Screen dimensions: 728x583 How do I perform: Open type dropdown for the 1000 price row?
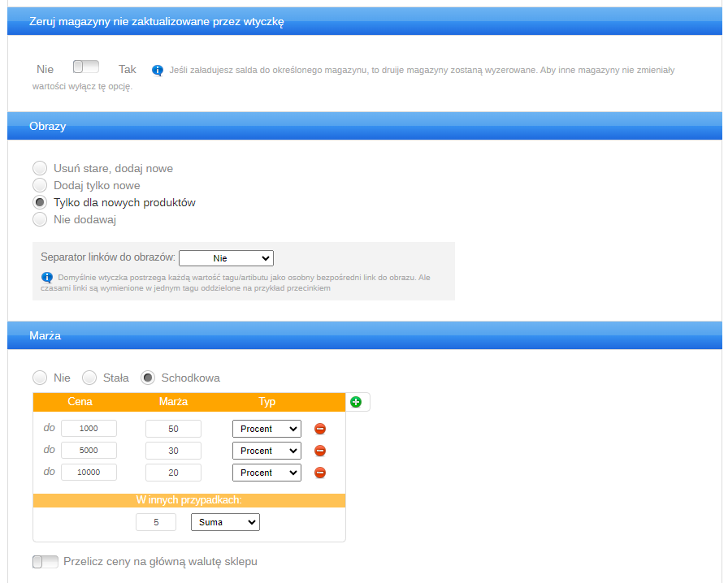[x=266, y=429]
